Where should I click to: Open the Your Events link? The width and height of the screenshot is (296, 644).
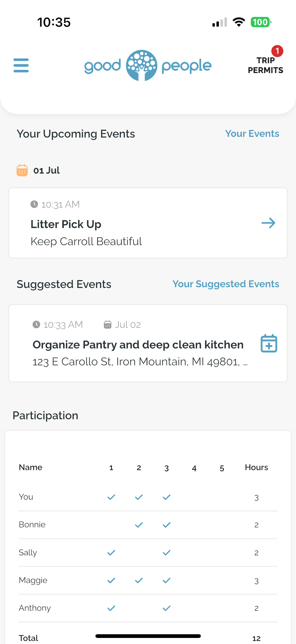tap(252, 134)
